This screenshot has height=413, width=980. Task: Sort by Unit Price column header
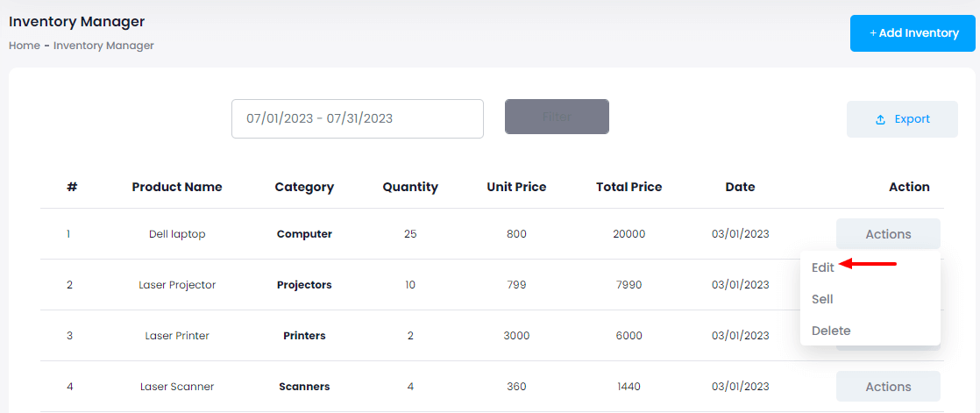point(516,187)
